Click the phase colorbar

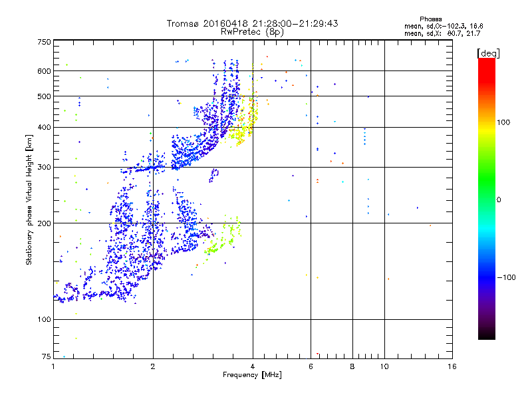point(487,198)
